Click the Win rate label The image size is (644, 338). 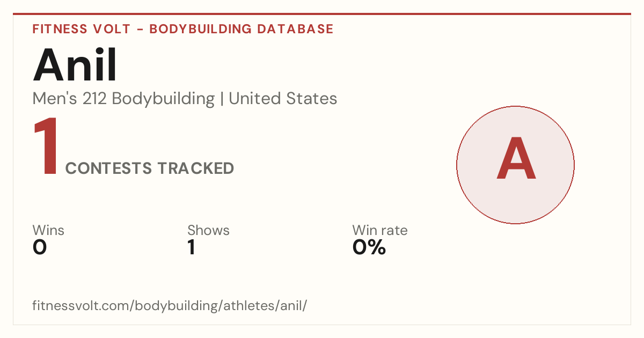pos(380,230)
